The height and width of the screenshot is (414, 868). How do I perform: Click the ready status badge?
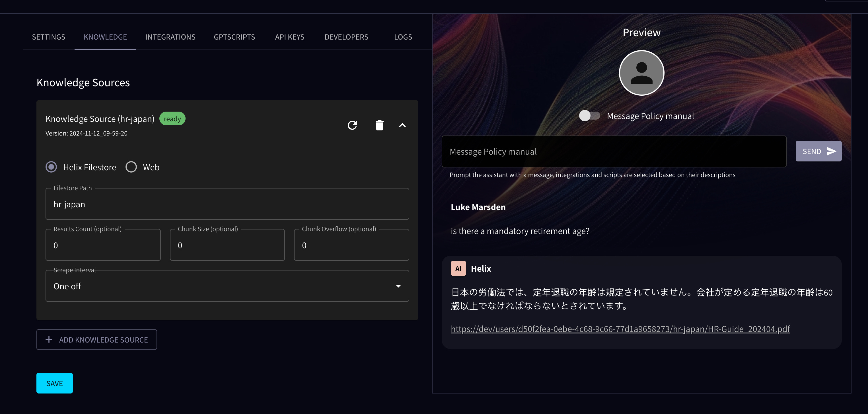(x=172, y=119)
